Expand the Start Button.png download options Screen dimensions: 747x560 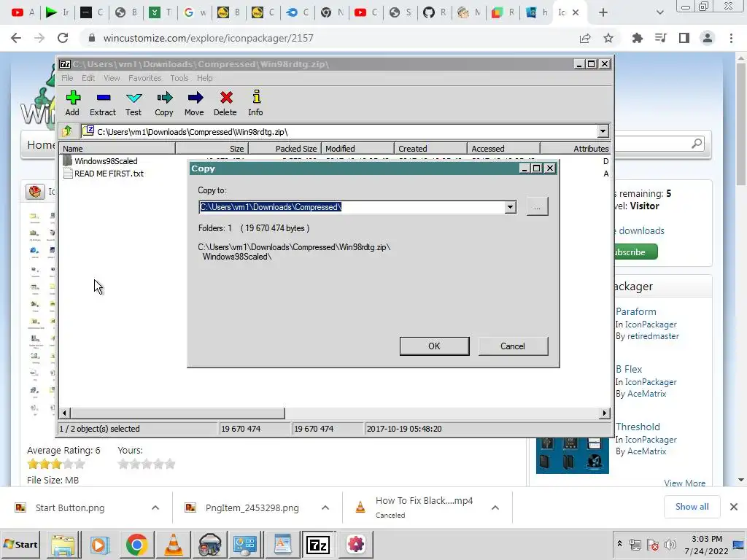[155, 507]
